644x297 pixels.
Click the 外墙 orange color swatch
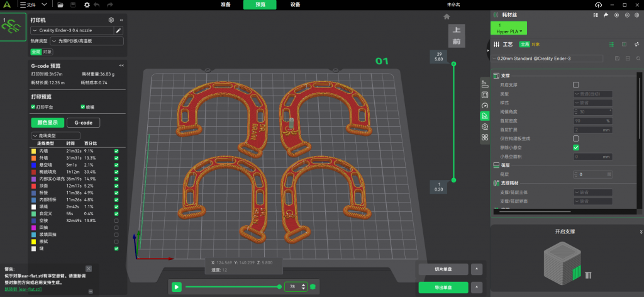tap(33, 158)
